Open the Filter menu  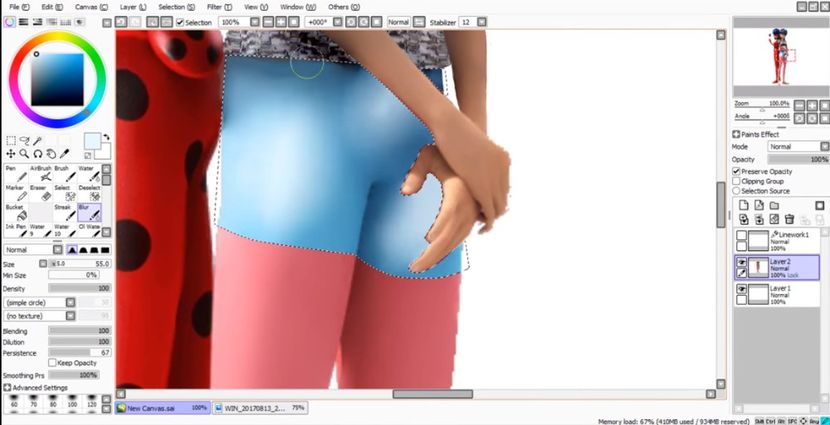click(214, 7)
